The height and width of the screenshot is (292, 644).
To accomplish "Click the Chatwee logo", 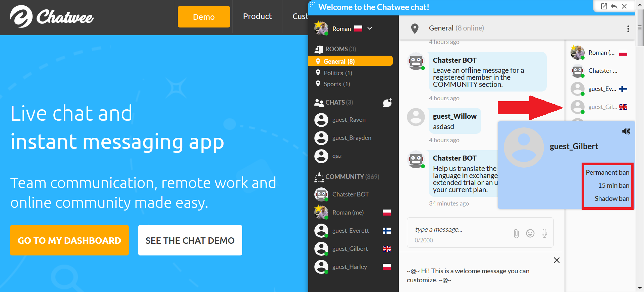I will point(52,16).
